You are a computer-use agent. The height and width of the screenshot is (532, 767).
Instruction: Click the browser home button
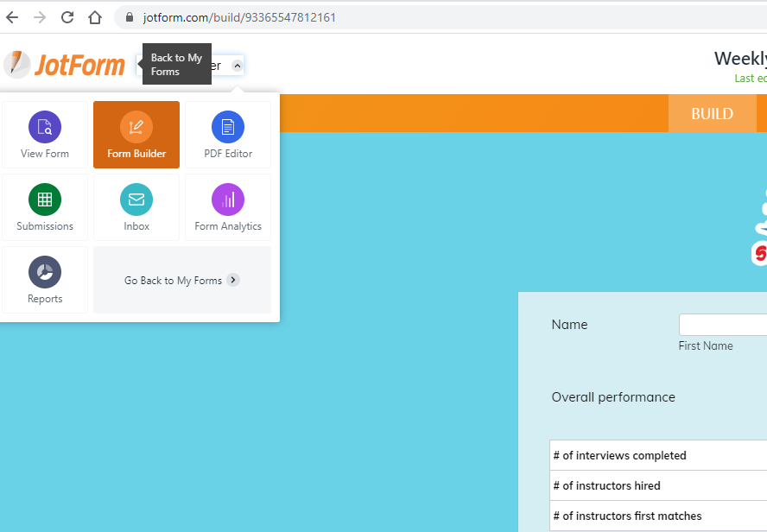tap(95, 17)
